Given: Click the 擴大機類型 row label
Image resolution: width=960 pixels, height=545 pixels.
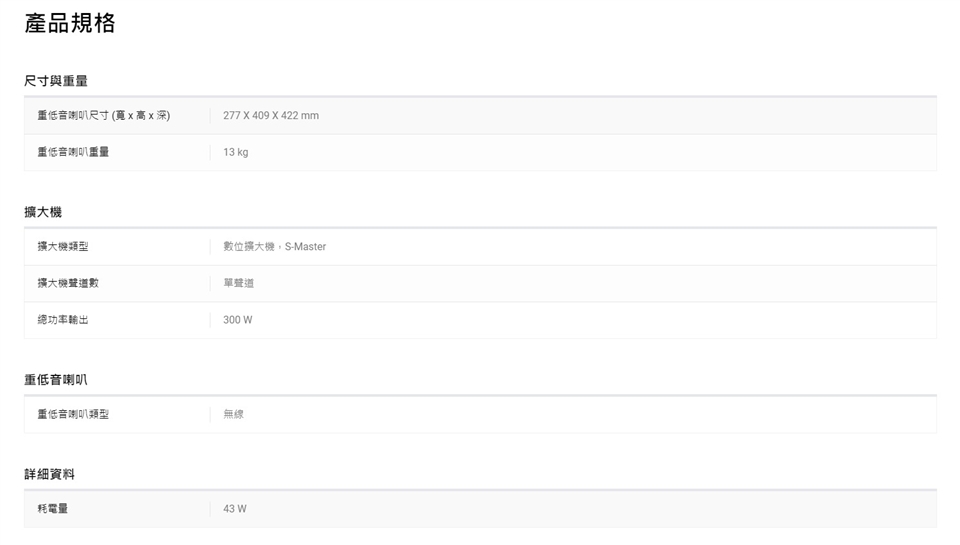Looking at the screenshot, I should coord(63,246).
